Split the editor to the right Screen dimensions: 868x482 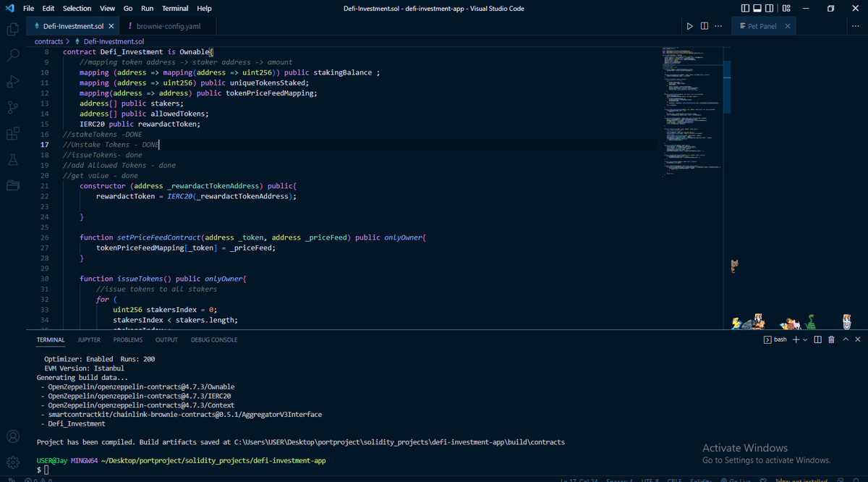click(x=705, y=26)
